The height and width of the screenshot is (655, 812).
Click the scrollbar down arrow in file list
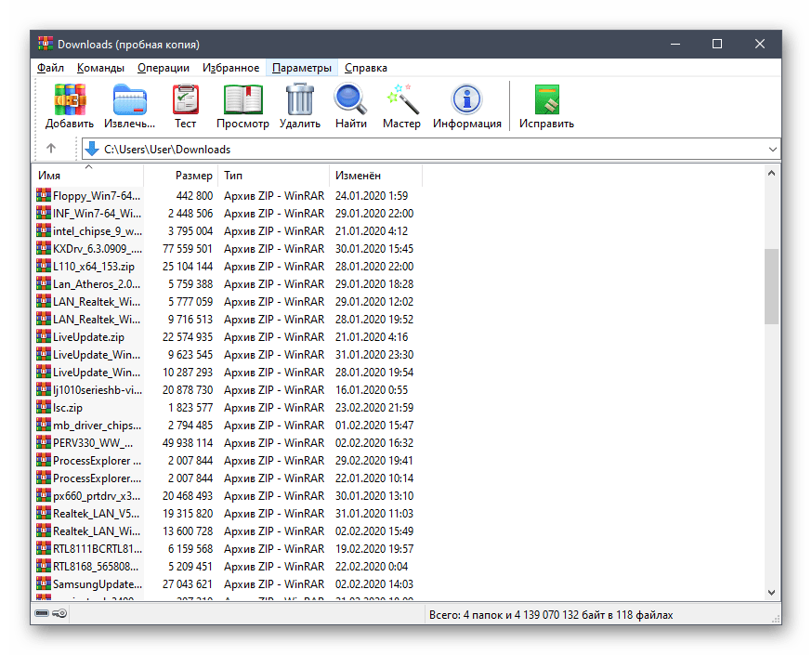[771, 593]
